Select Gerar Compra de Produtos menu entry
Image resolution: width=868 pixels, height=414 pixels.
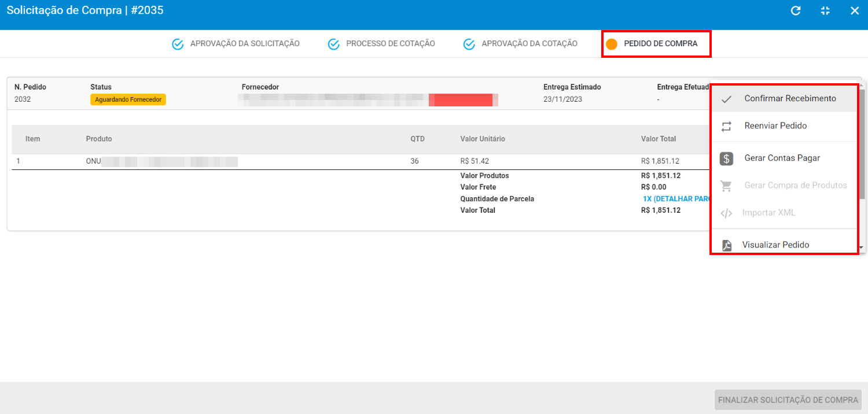pyautogui.click(x=785, y=185)
